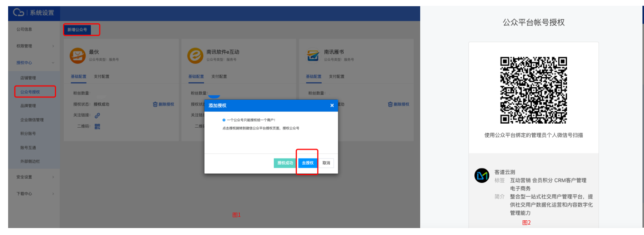Open 企业微信管理 in the sidebar
Image resolution: width=644 pixels, height=235 pixels.
pyautogui.click(x=32, y=120)
